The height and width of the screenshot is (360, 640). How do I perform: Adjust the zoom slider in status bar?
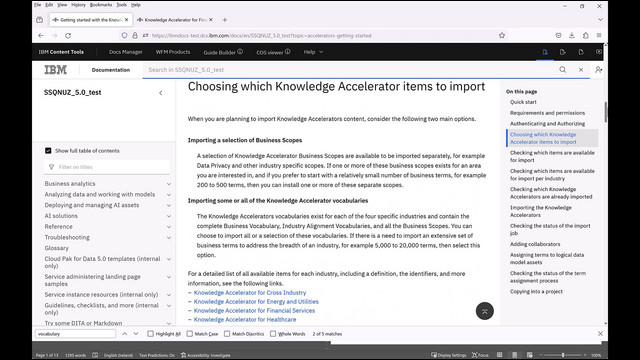click(x=563, y=355)
